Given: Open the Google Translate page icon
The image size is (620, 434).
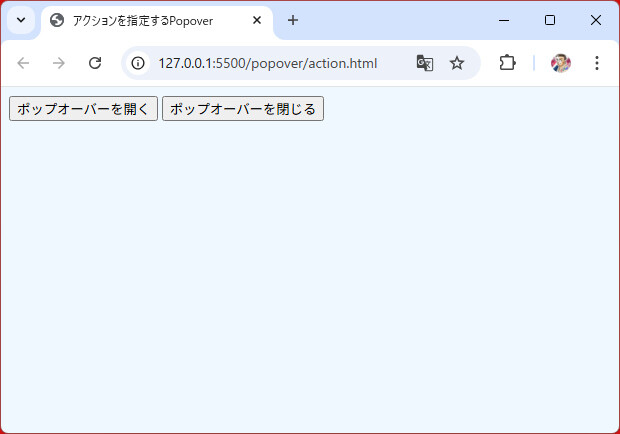Looking at the screenshot, I should click(425, 63).
